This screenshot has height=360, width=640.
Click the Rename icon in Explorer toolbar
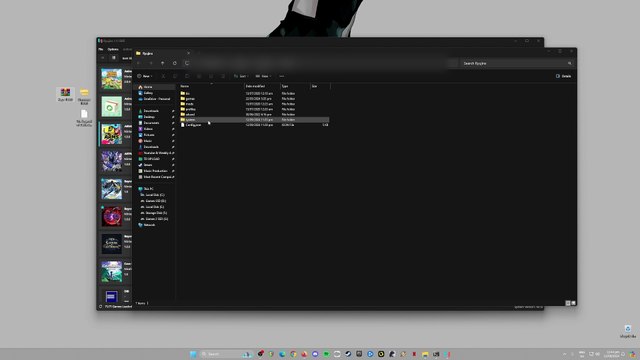tap(199, 76)
